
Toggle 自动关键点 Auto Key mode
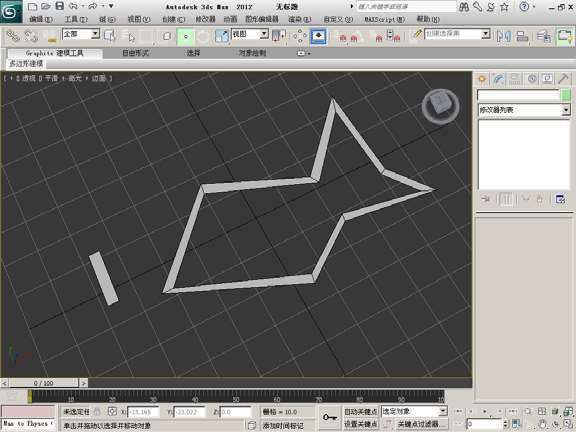(x=360, y=411)
